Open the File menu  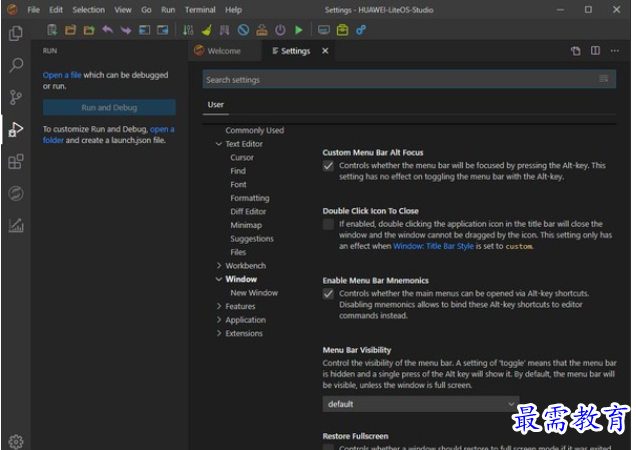pyautogui.click(x=34, y=10)
